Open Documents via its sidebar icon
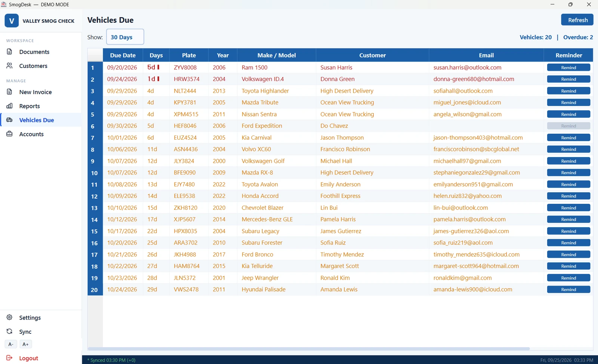598x364 pixels. point(10,52)
